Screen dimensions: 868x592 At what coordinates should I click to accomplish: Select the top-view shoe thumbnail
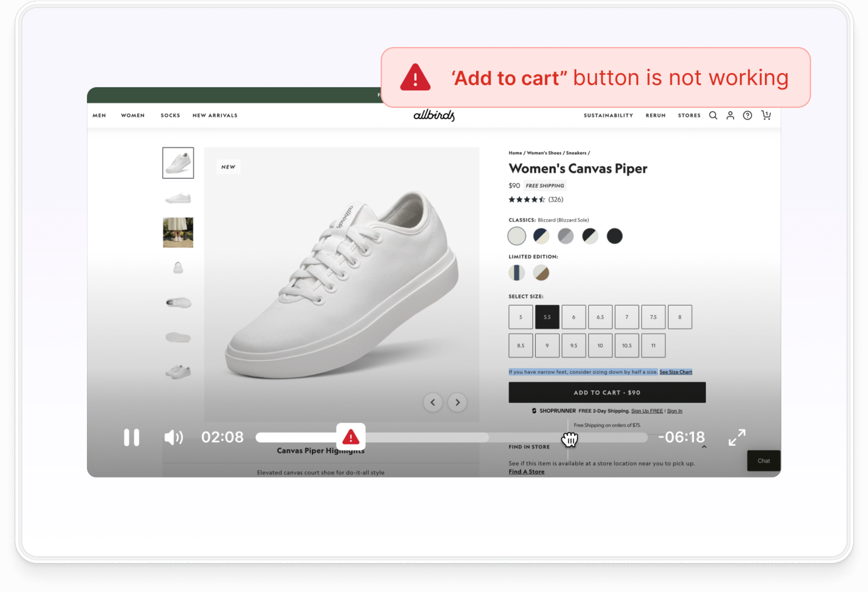click(178, 303)
